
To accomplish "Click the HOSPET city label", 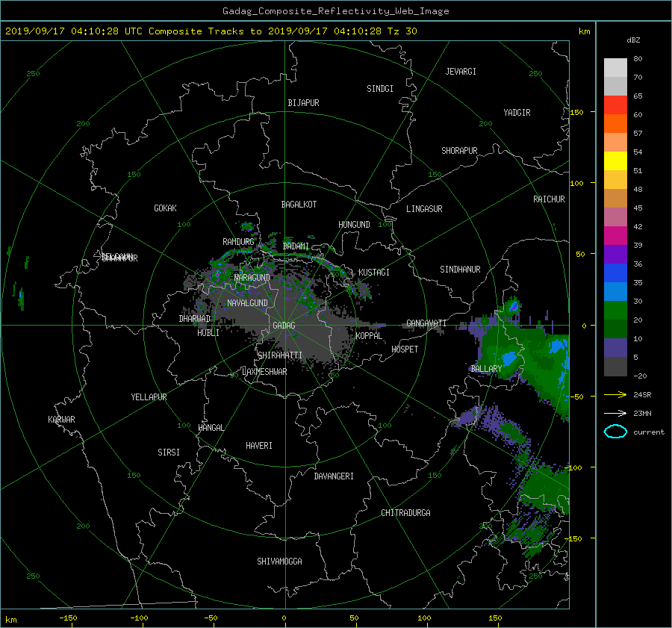I will [405, 349].
